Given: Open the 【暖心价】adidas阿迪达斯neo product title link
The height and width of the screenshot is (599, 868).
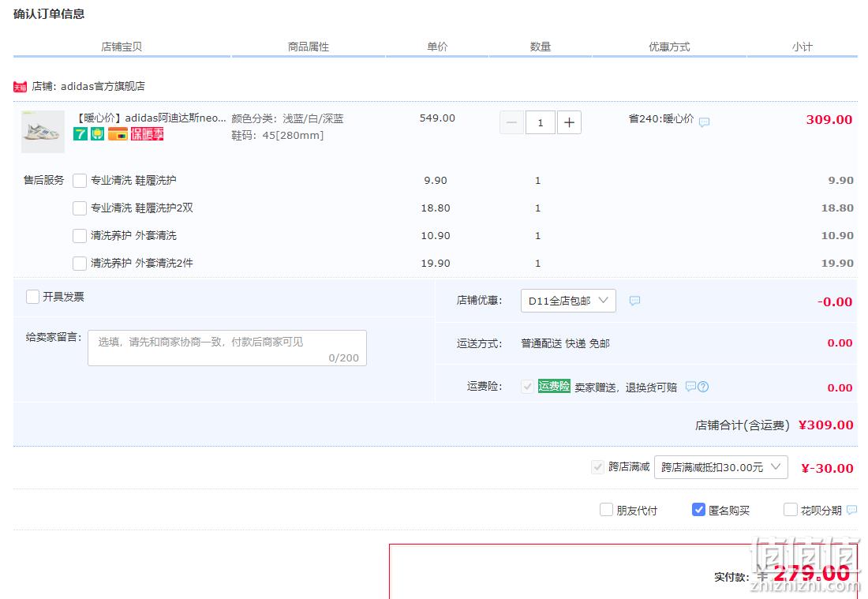Looking at the screenshot, I should (150, 118).
